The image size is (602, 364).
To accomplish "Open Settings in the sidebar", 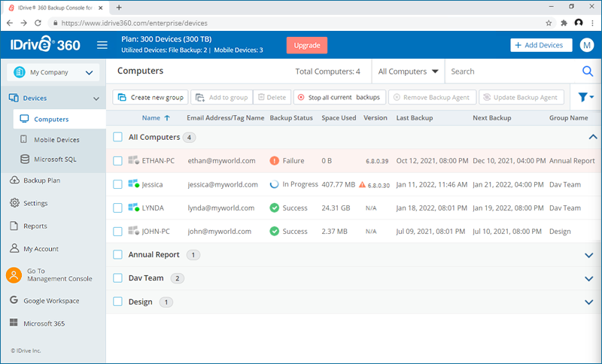I will [35, 203].
